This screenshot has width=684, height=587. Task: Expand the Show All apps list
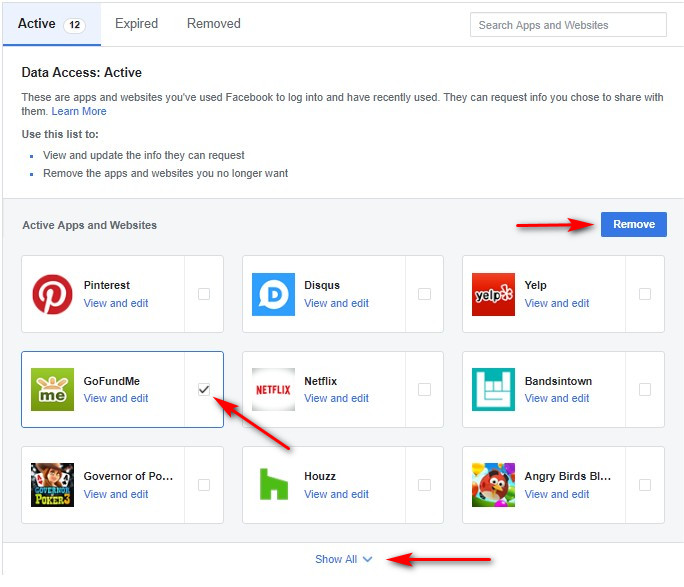pos(343,559)
